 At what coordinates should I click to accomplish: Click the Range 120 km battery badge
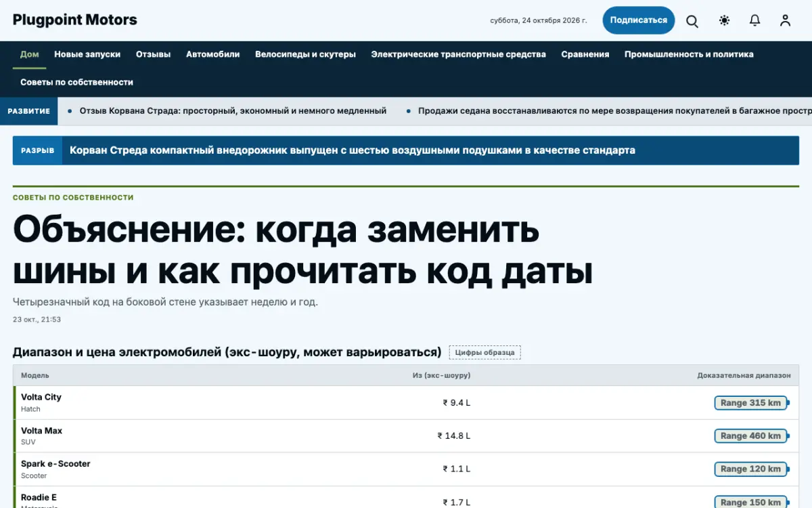(x=751, y=469)
